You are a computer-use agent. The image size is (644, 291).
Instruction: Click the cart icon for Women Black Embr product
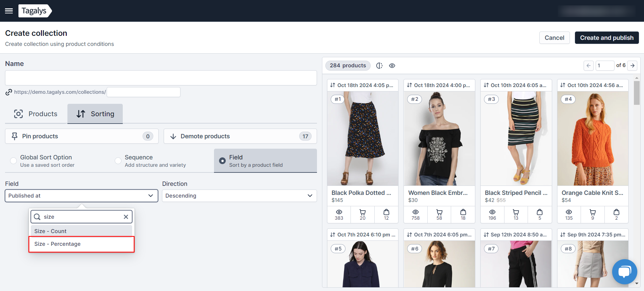tap(439, 212)
